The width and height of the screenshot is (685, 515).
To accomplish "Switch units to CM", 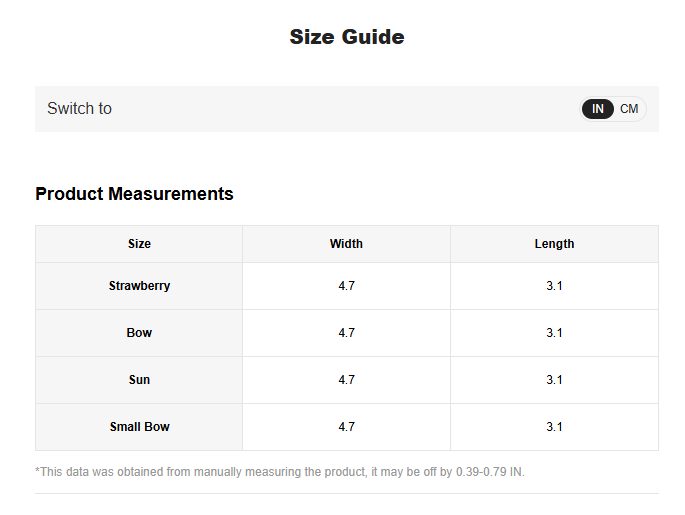I will (629, 109).
